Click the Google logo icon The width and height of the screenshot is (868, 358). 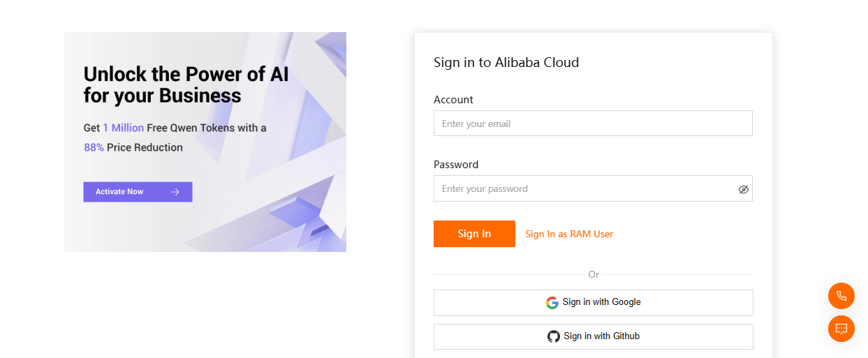point(552,303)
